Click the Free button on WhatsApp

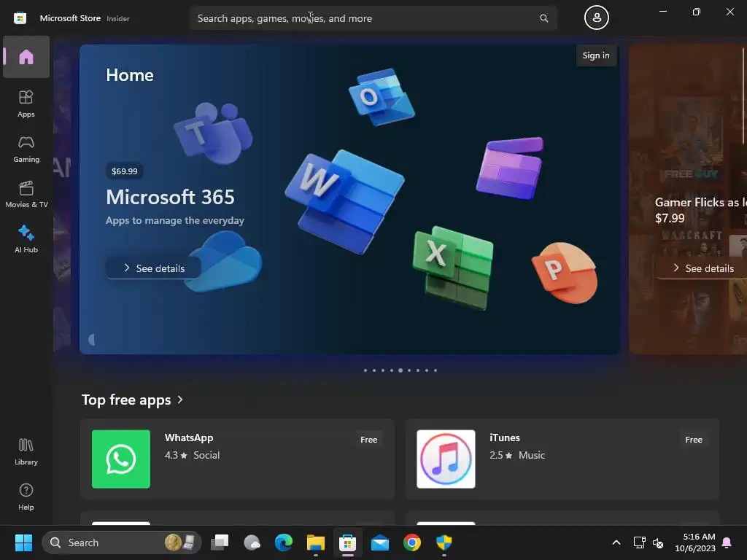point(368,440)
